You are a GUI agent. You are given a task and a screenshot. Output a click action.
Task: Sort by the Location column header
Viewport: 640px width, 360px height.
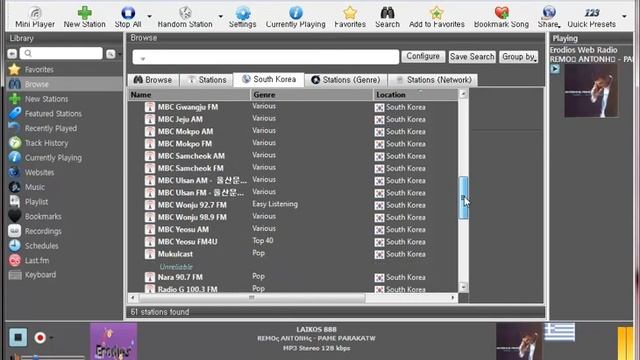click(416, 95)
